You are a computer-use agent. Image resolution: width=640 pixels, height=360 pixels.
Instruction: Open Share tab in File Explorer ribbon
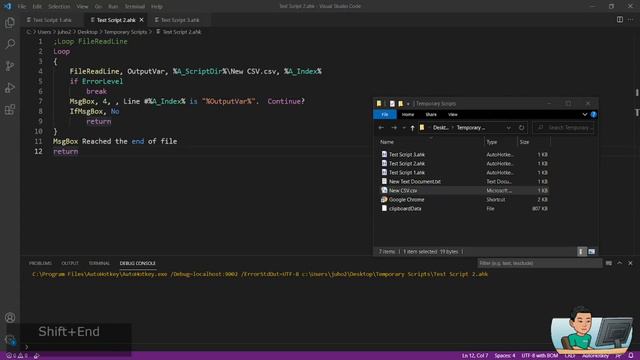[x=431, y=115]
